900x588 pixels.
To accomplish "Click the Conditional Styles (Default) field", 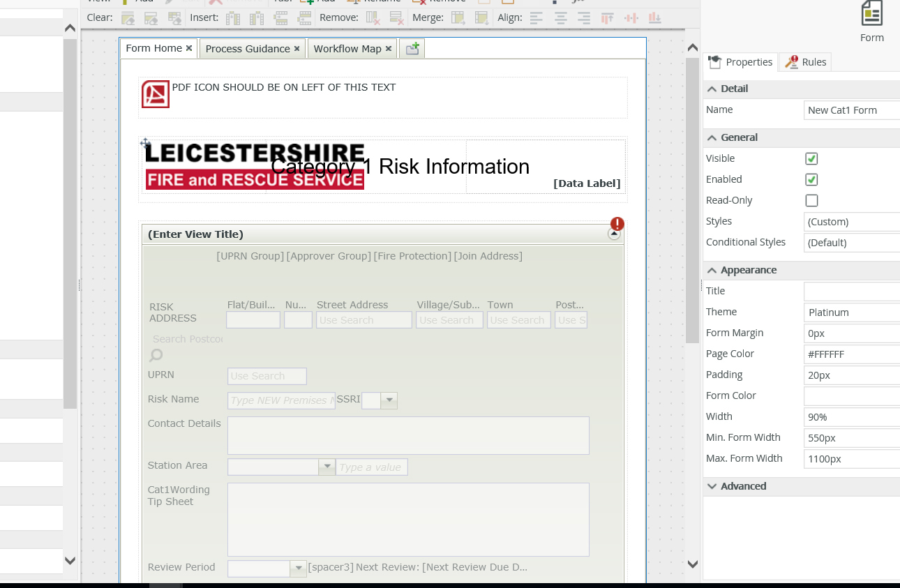I will tap(852, 242).
